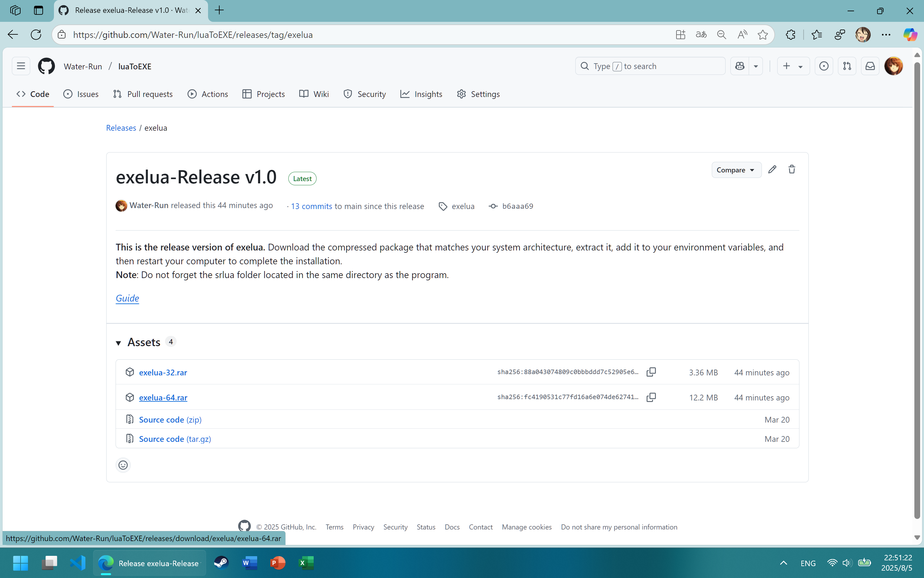Open the emoji reaction picker
This screenshot has width=924, height=578.
click(123, 465)
